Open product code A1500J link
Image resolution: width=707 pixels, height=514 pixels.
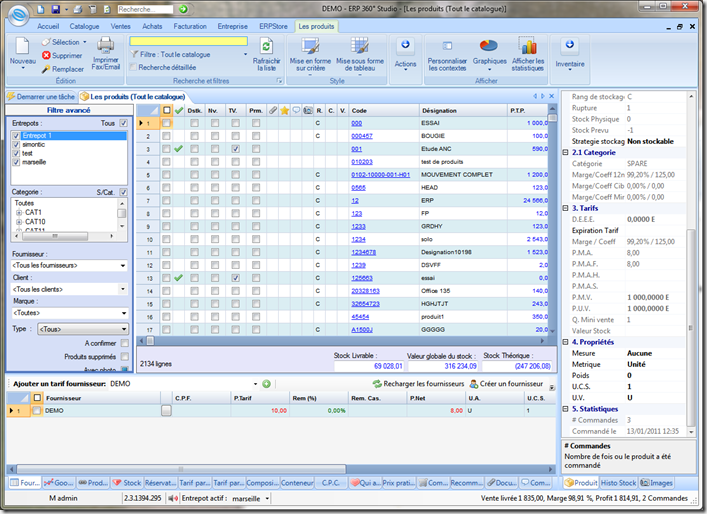(x=362, y=330)
